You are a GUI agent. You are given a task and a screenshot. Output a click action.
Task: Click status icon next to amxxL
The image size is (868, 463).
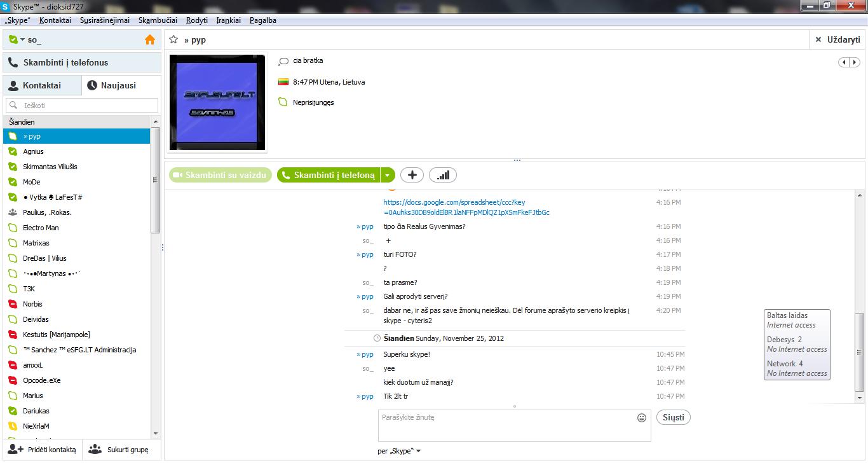13,365
